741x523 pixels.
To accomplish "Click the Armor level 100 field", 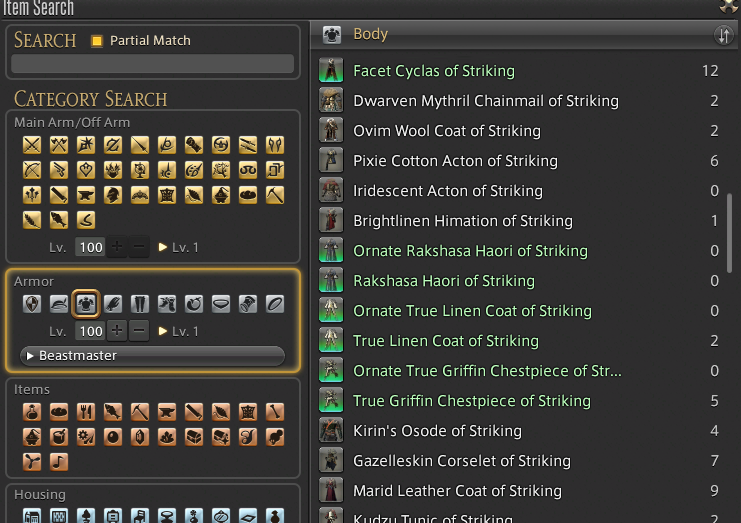I will point(90,331).
